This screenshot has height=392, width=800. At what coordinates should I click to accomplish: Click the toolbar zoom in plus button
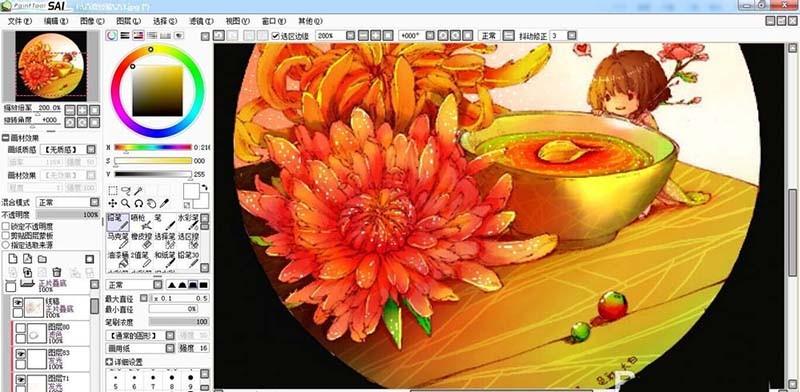tap(376, 36)
